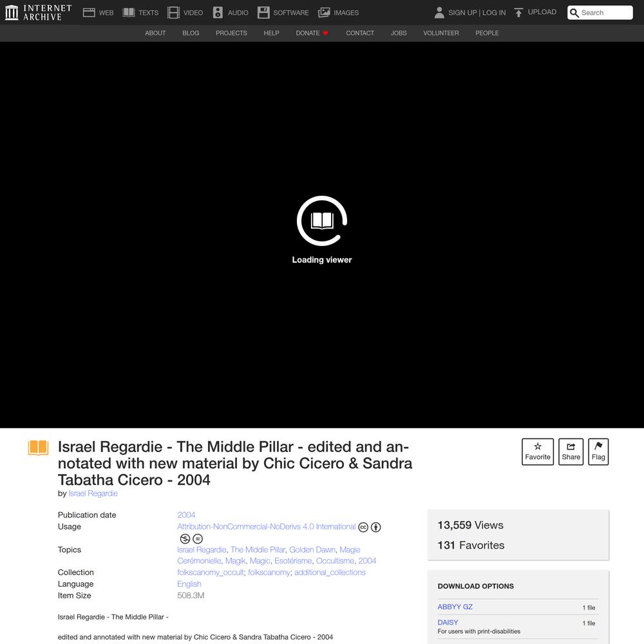
Task: Open the additional_collections collection link
Action: (330, 573)
